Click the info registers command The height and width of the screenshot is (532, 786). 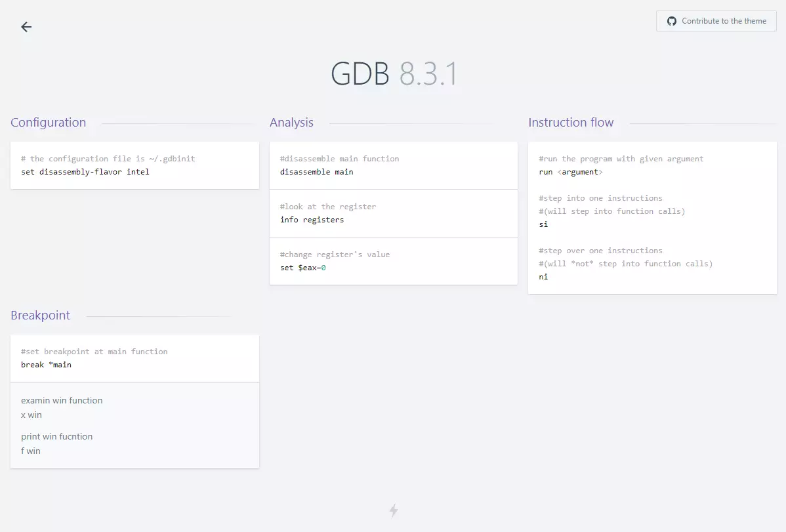point(312,220)
